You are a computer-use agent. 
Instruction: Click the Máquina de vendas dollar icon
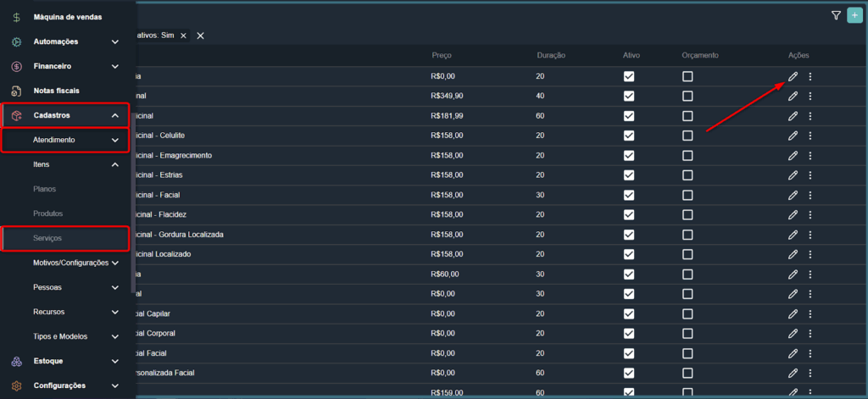point(16,17)
